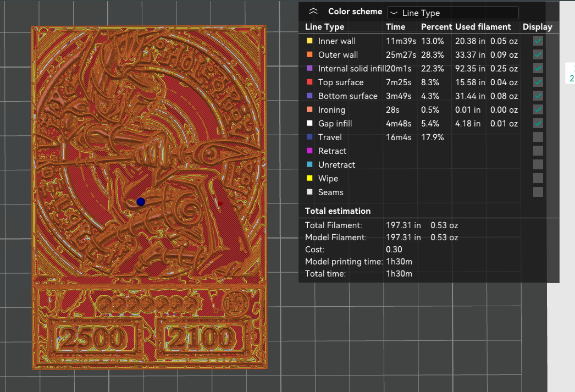Click the orange Outer wall color swatch
The image size is (575, 392).
click(309, 54)
